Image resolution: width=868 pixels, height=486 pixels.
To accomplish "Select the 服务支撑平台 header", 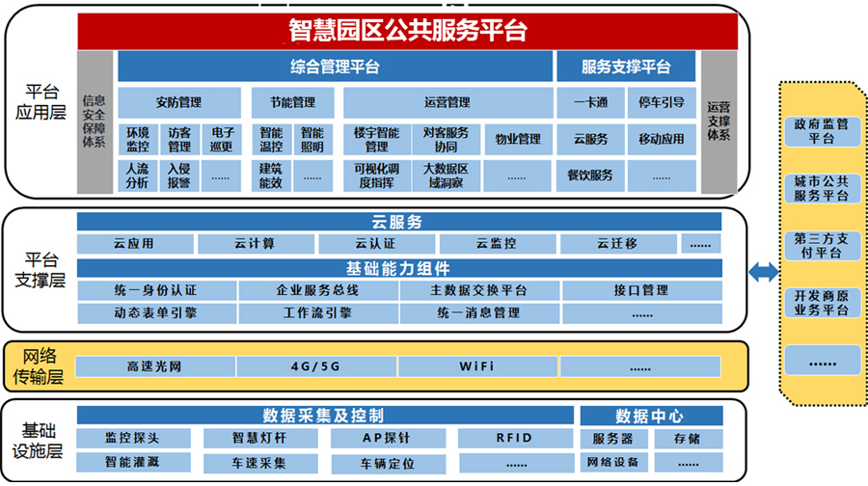I will [626, 67].
